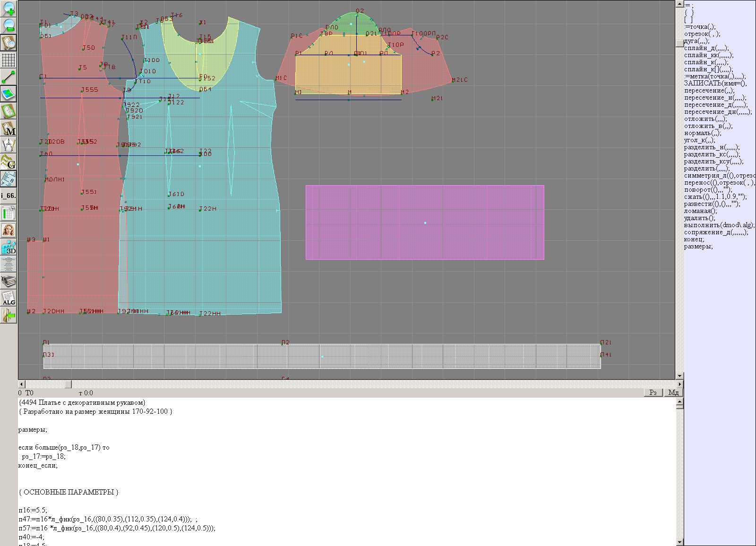The height and width of the screenshot is (546, 756).
Task: Click the green spreadsheet table icon
Action: (9, 213)
